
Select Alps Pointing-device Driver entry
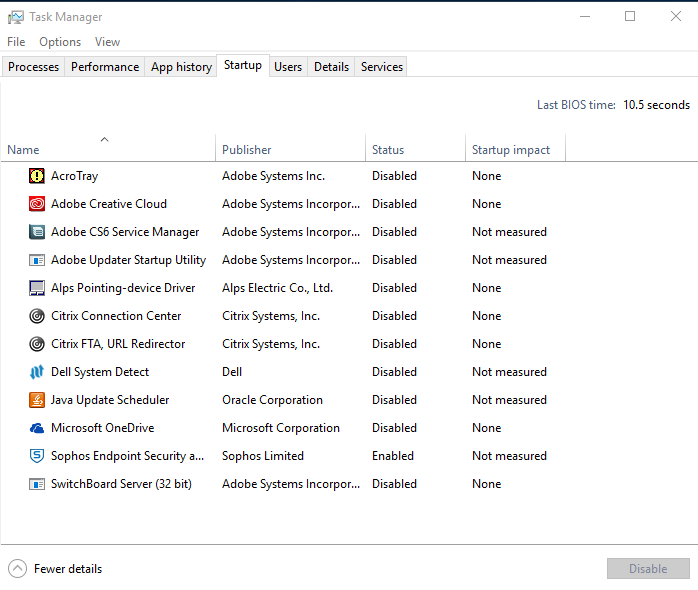pos(123,288)
